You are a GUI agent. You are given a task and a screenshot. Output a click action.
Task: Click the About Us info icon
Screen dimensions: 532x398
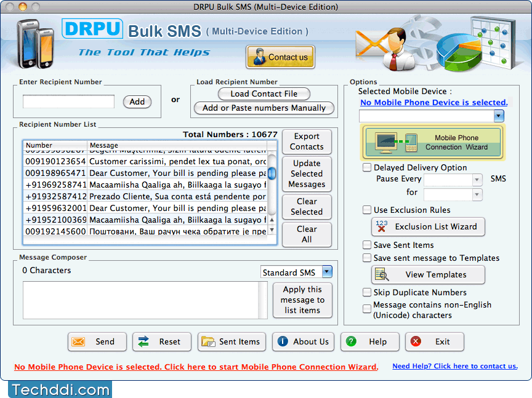click(x=283, y=341)
